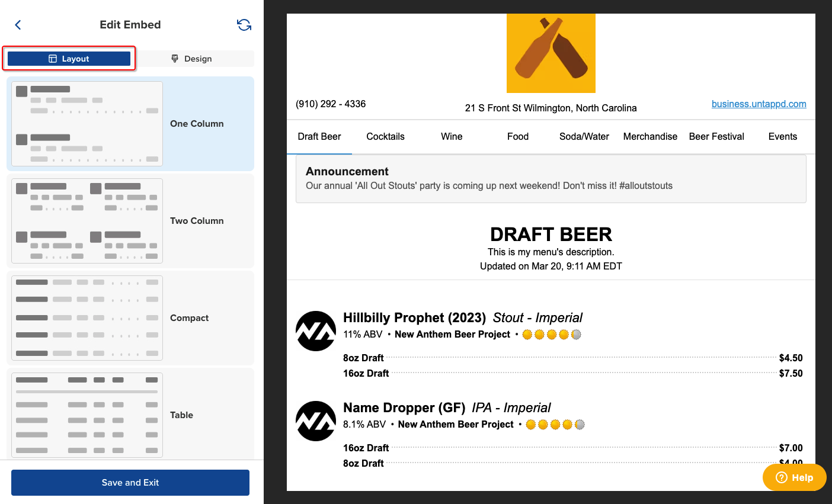Select the One Column layout
The width and height of the screenshot is (832, 504).
click(x=130, y=124)
